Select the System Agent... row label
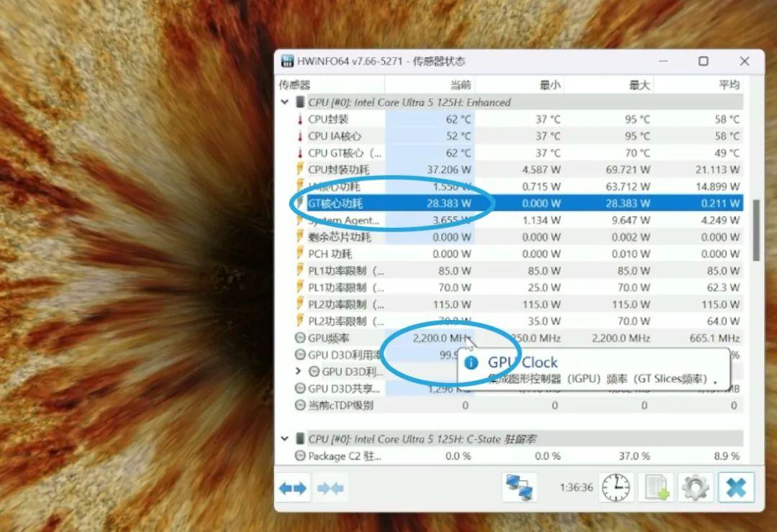The height and width of the screenshot is (532, 777). (344, 220)
